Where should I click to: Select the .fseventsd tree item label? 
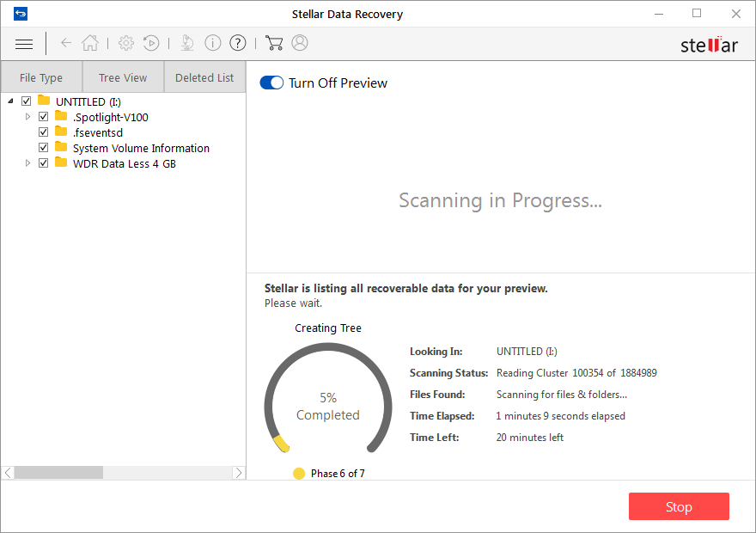click(x=98, y=132)
